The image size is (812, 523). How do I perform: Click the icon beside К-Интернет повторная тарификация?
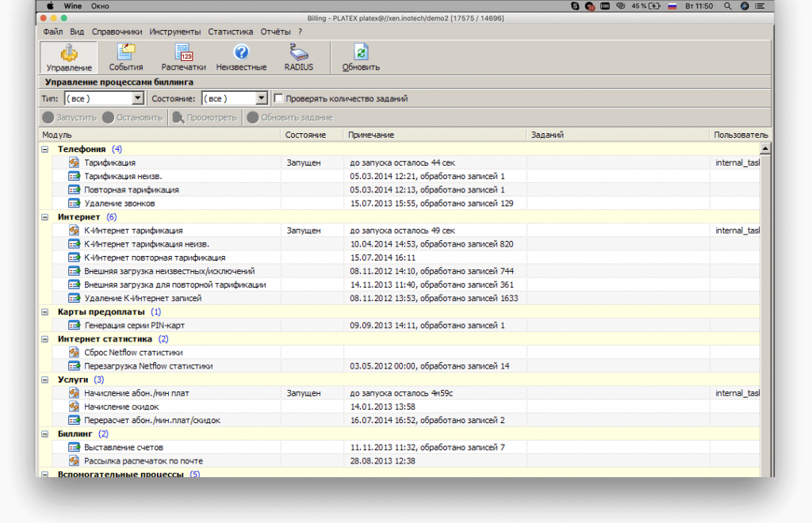pos(74,257)
